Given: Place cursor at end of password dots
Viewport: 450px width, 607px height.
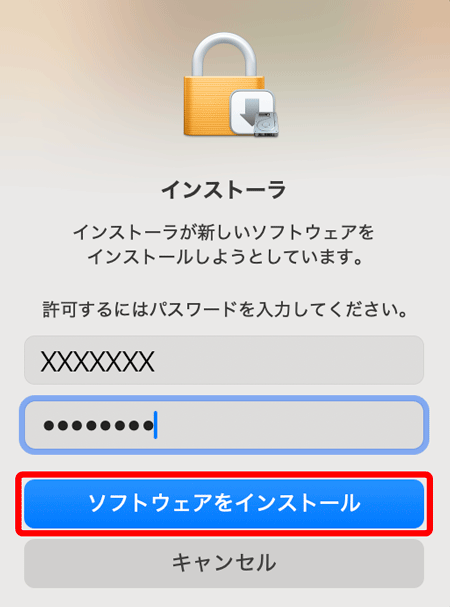Looking at the screenshot, I should (155, 425).
